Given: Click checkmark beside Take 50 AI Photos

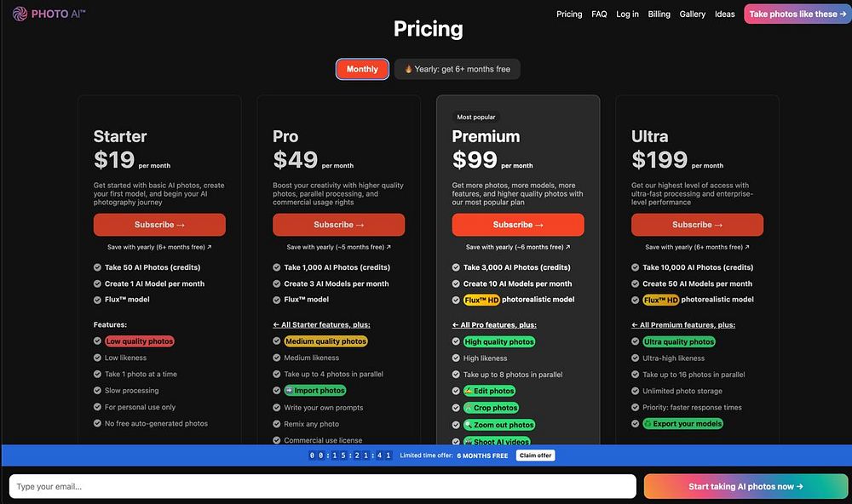Looking at the screenshot, I should point(97,267).
